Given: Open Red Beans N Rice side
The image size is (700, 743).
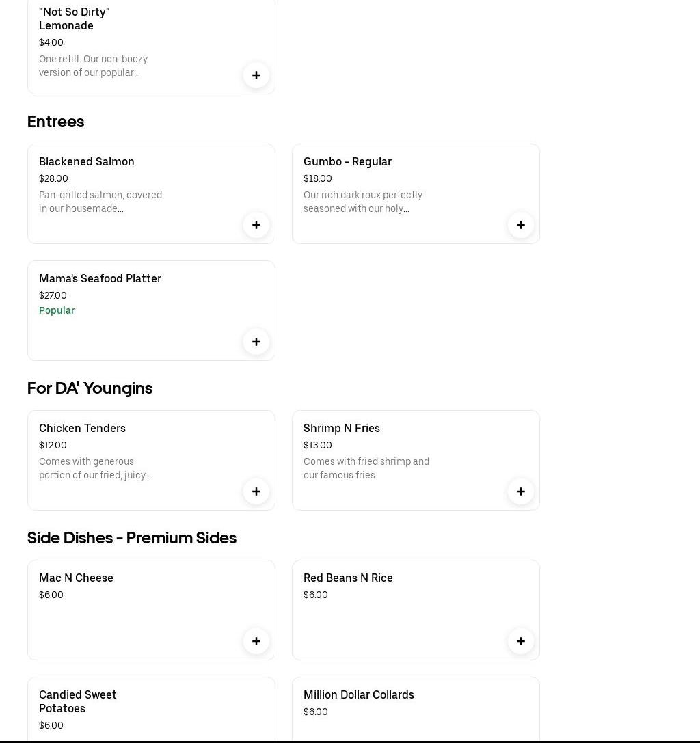Looking at the screenshot, I should pos(348,578).
